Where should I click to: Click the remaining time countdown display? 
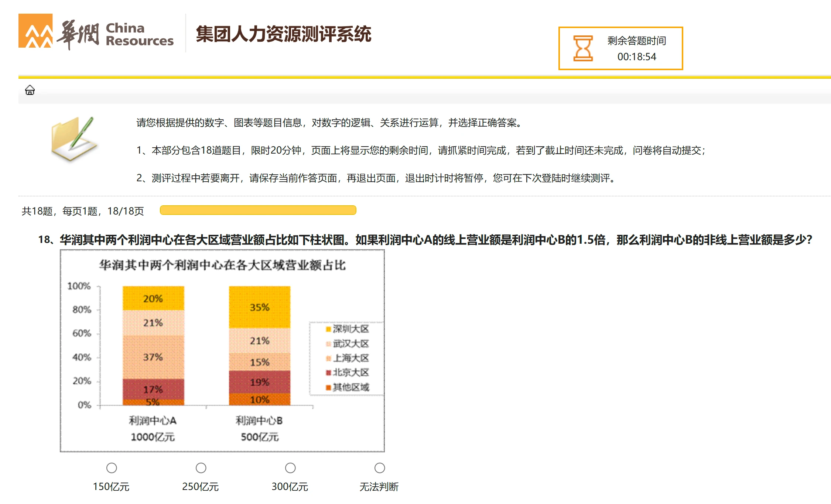[637, 57]
